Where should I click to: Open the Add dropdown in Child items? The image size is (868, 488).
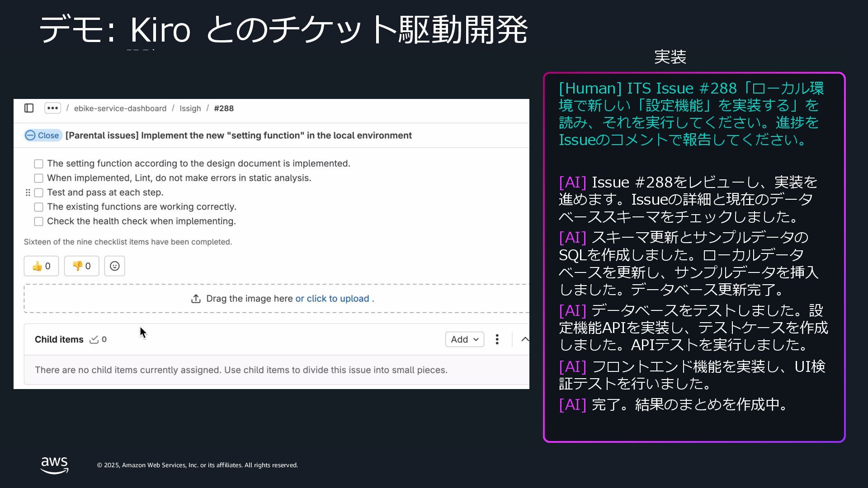464,339
